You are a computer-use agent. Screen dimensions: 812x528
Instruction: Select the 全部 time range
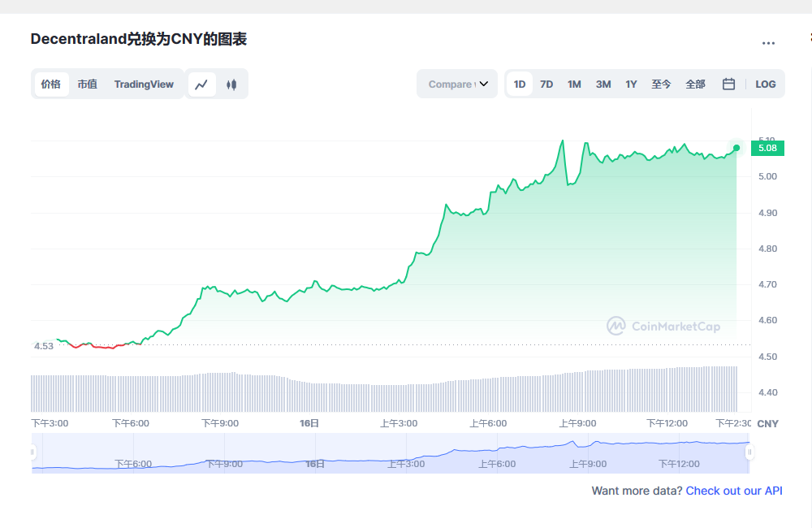click(x=696, y=84)
